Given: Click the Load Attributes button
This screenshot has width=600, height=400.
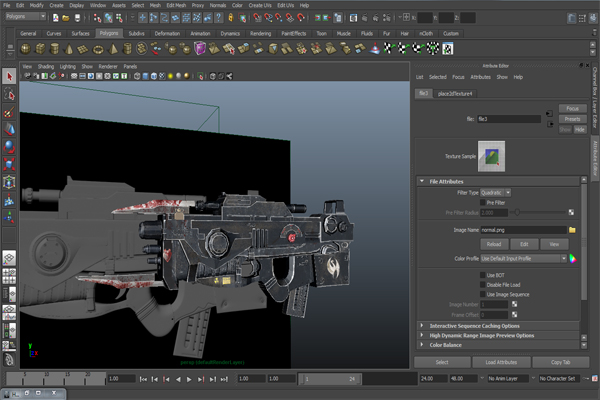Looking at the screenshot, I should [501, 362].
